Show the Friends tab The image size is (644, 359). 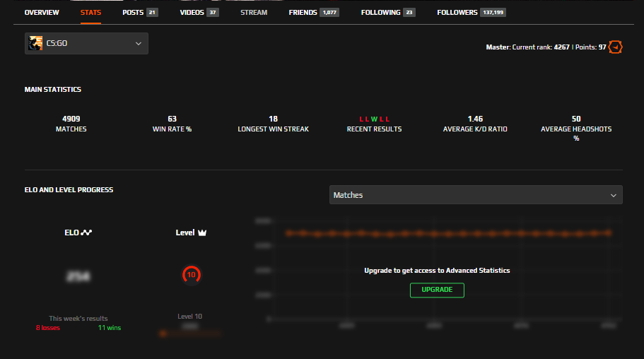click(303, 13)
